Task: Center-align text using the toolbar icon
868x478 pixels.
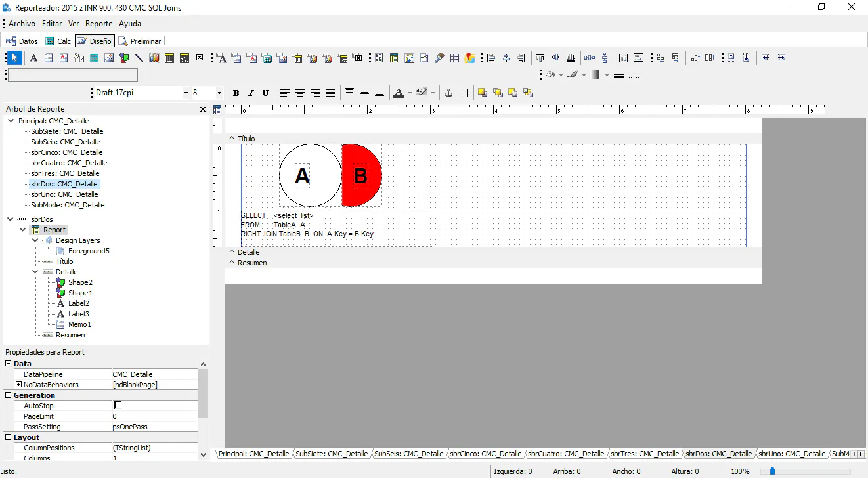Action: pyautogui.click(x=300, y=93)
